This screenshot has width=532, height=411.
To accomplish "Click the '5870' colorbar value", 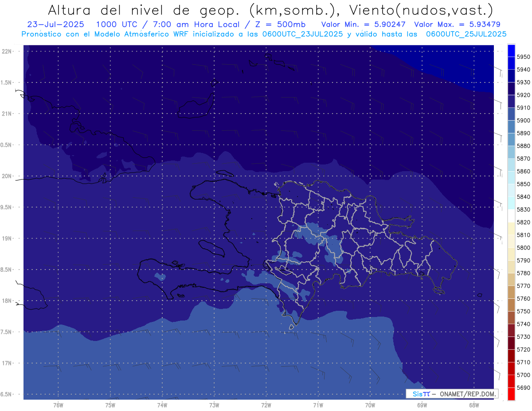I will [524, 159].
